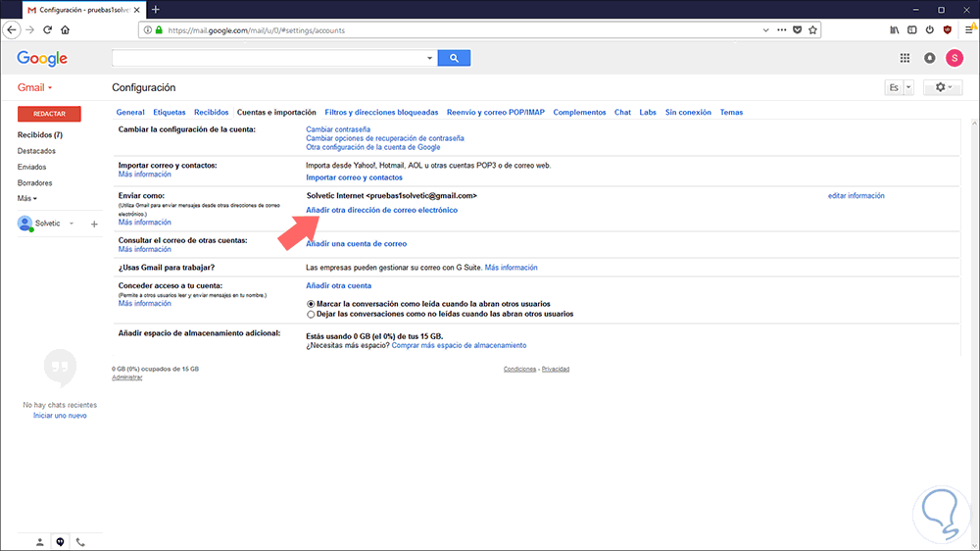Click the site information icon in address bar
This screenshot has height=551, width=980.
tap(148, 30)
